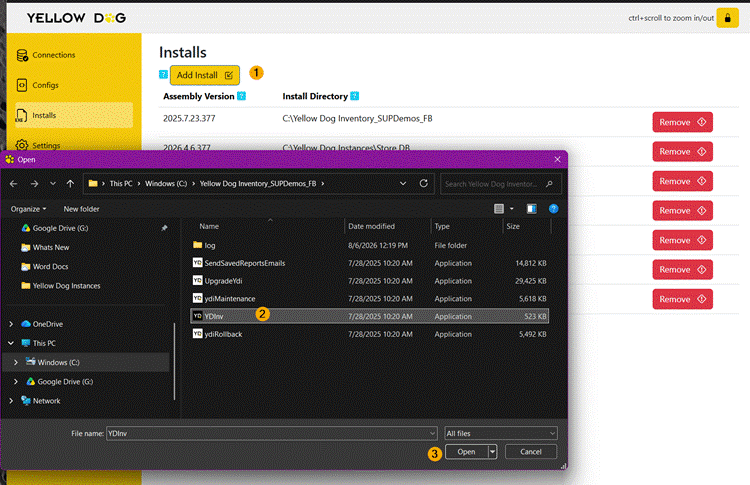This screenshot has height=485, width=750.
Task: Go up one folder level
Action: 70,184
